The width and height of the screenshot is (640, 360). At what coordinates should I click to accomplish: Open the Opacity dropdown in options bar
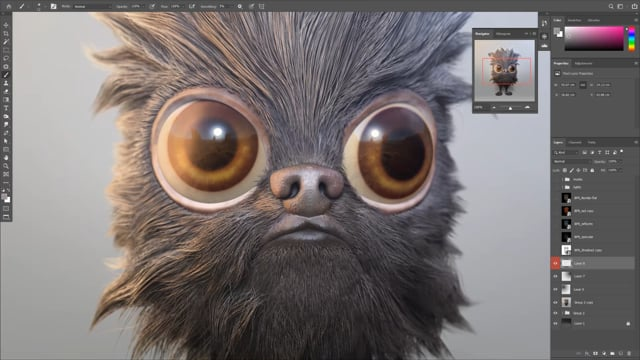pos(137,7)
